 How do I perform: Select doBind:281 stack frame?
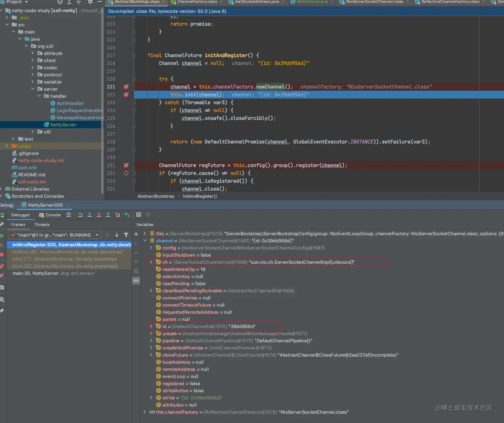click(x=69, y=252)
